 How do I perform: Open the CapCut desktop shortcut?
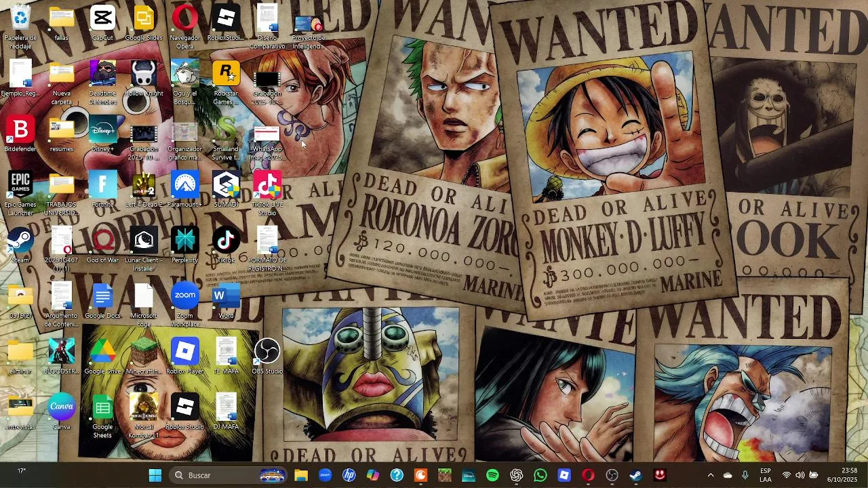(102, 24)
